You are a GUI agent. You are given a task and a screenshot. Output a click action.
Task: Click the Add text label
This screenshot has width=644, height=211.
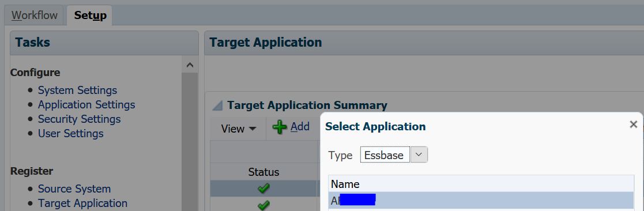point(300,127)
